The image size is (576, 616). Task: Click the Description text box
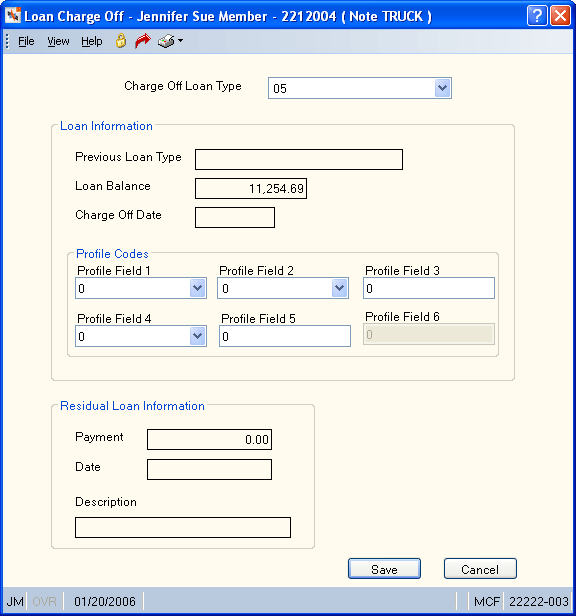pos(183,527)
